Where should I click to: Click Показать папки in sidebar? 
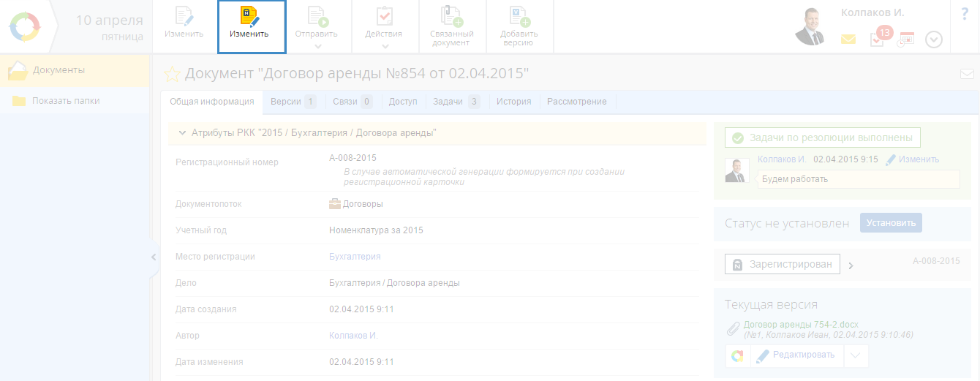tap(66, 101)
